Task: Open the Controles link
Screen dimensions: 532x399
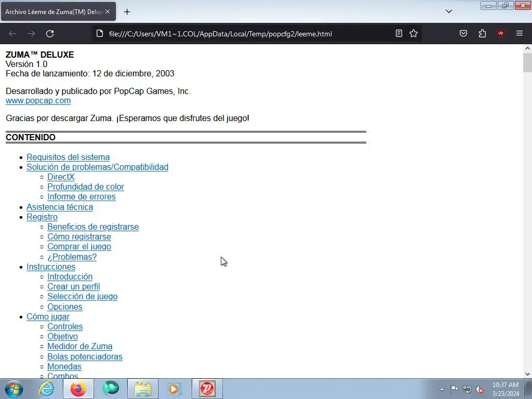Action: 65,326
